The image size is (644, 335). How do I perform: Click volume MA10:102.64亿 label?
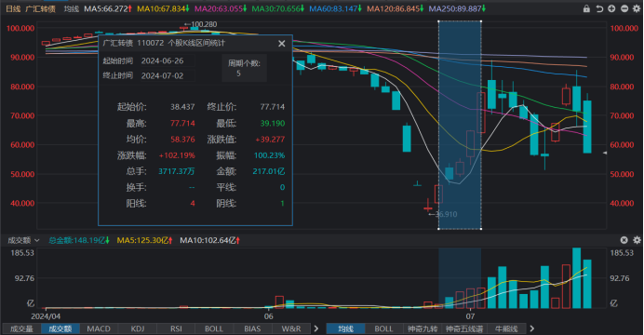click(x=210, y=240)
